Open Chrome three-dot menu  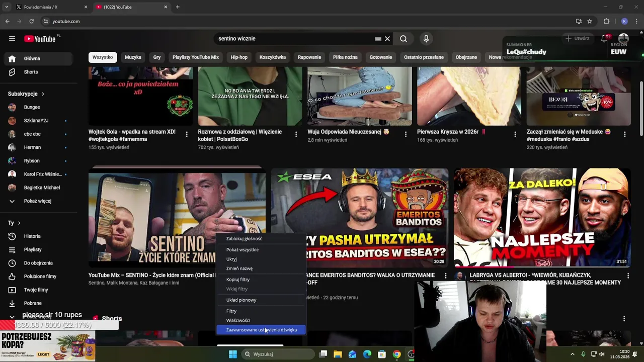click(636, 21)
